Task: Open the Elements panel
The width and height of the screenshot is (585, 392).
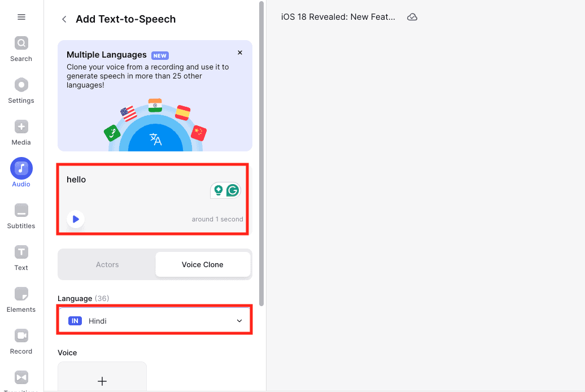Action: [21, 299]
